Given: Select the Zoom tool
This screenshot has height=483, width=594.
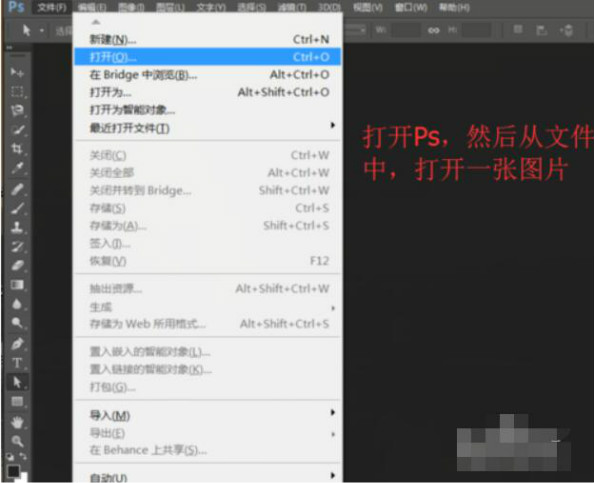Looking at the screenshot, I should pos(17,441).
